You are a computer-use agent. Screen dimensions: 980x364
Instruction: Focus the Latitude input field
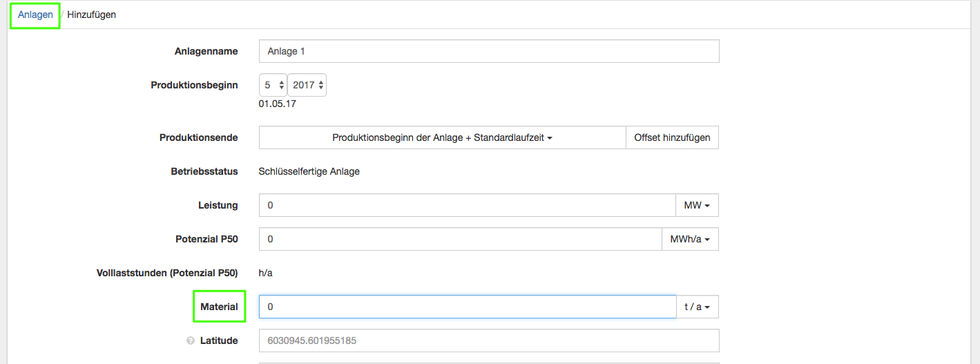488,341
